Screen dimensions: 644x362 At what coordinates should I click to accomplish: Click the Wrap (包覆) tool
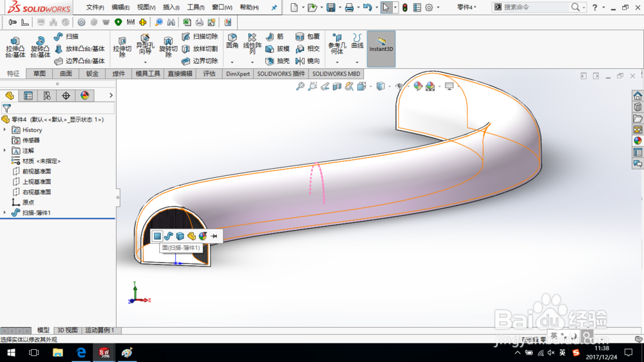[308, 37]
